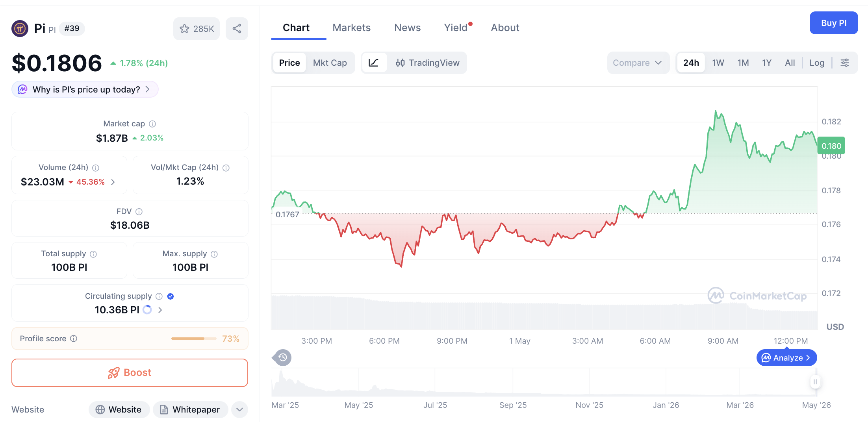Image resolution: width=868 pixels, height=422 pixels.
Task: Click the Volume (24h) info icon
Action: pyautogui.click(x=96, y=168)
